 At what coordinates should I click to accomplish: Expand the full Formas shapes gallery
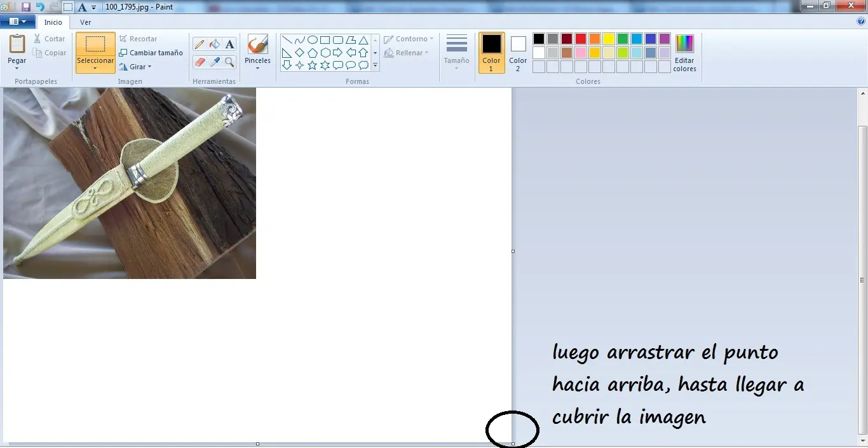376,65
